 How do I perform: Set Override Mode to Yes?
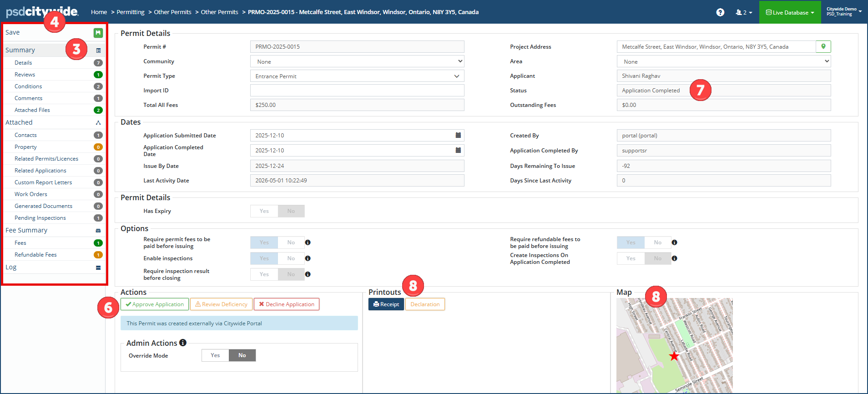click(215, 355)
